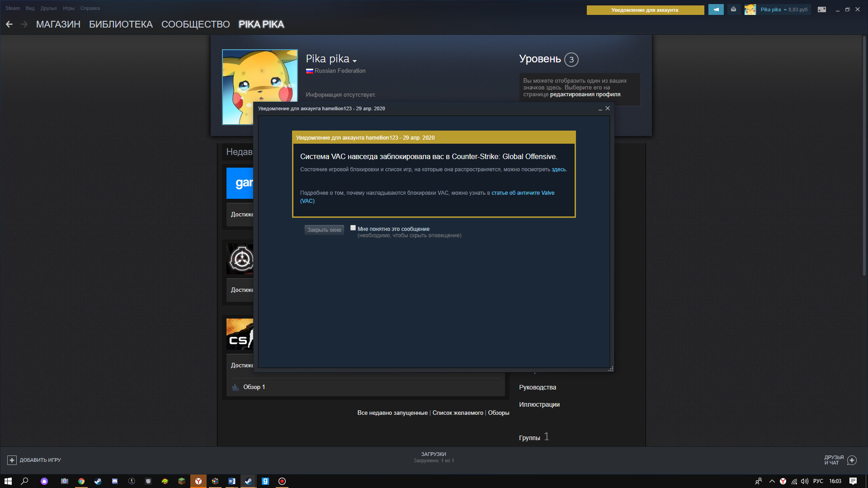Close the account notification dialog
This screenshot has height=488, width=868.
tap(608, 108)
